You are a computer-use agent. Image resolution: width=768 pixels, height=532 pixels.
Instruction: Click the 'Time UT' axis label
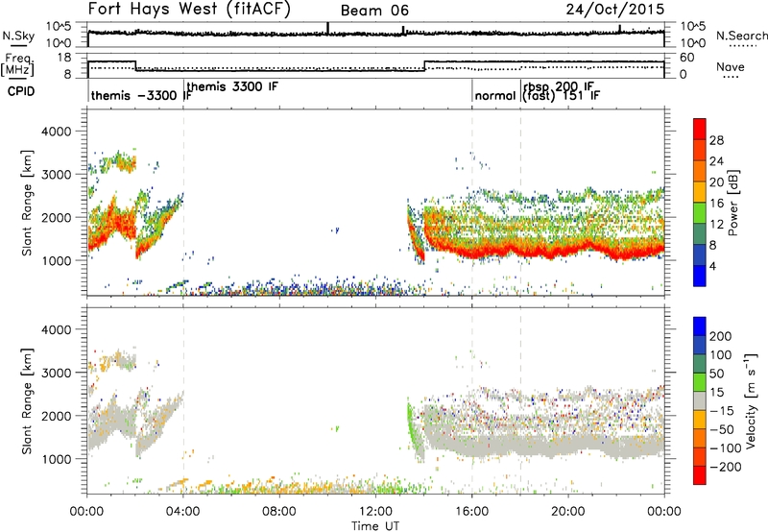tap(375, 525)
